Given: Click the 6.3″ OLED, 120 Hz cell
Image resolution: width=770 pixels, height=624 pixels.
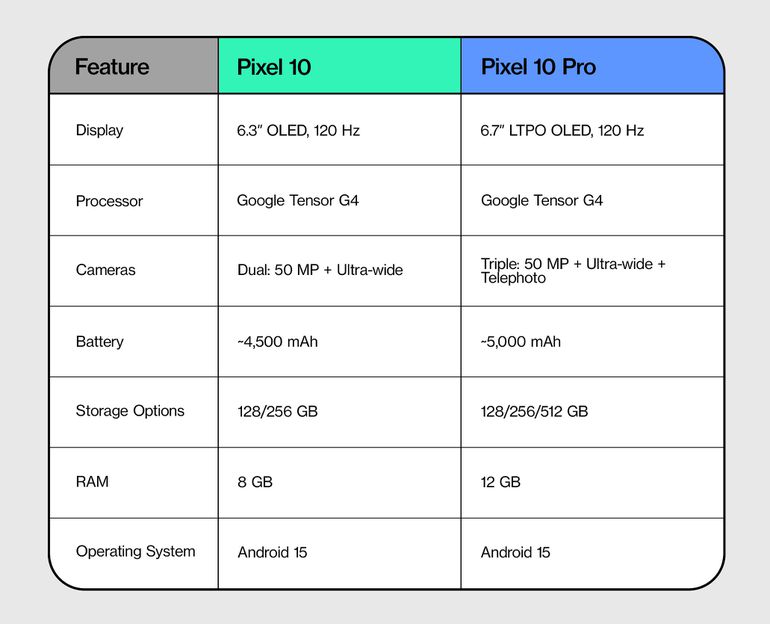Looking at the screenshot, I should click(300, 130).
